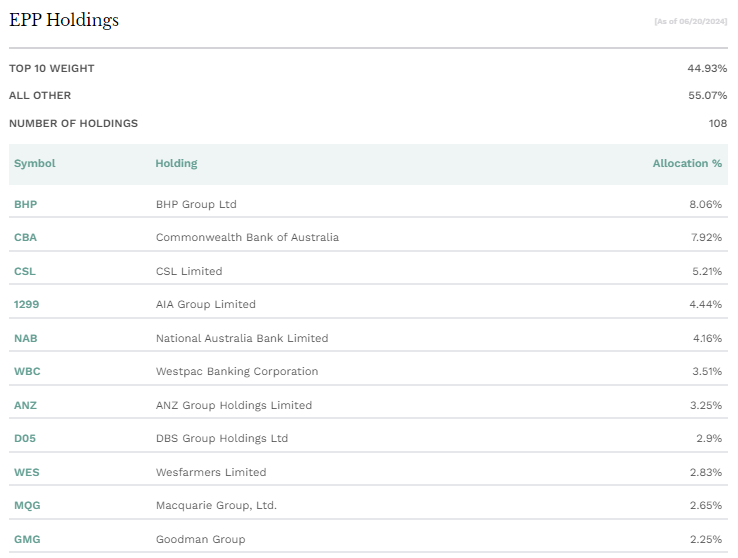
Task: Click the 44.93% top 10 weight value
Action: 707,68
